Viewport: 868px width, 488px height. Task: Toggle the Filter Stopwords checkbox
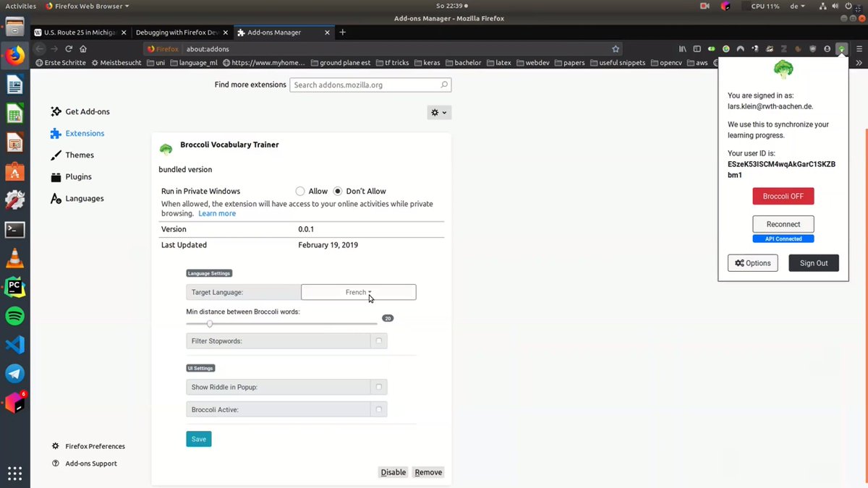point(379,341)
